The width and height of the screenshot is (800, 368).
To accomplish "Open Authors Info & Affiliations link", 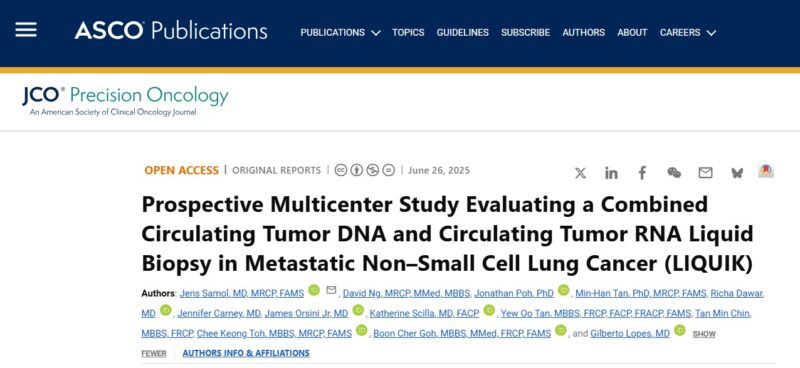I will [x=246, y=353].
